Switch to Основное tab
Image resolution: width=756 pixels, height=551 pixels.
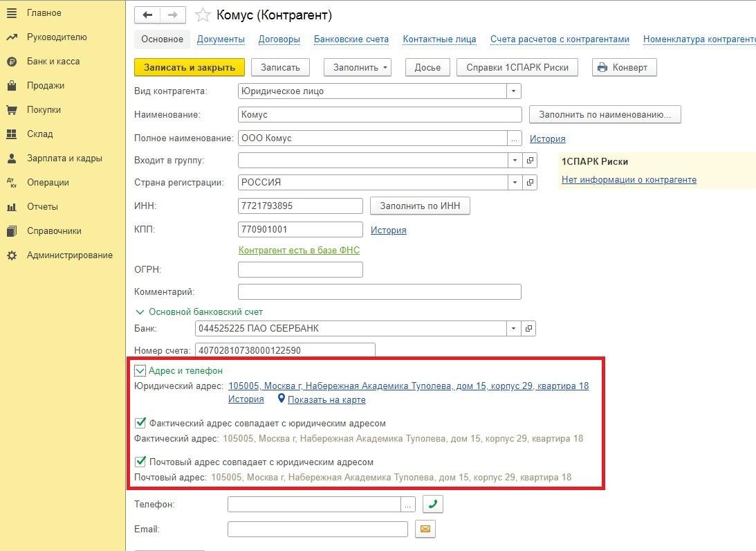162,39
